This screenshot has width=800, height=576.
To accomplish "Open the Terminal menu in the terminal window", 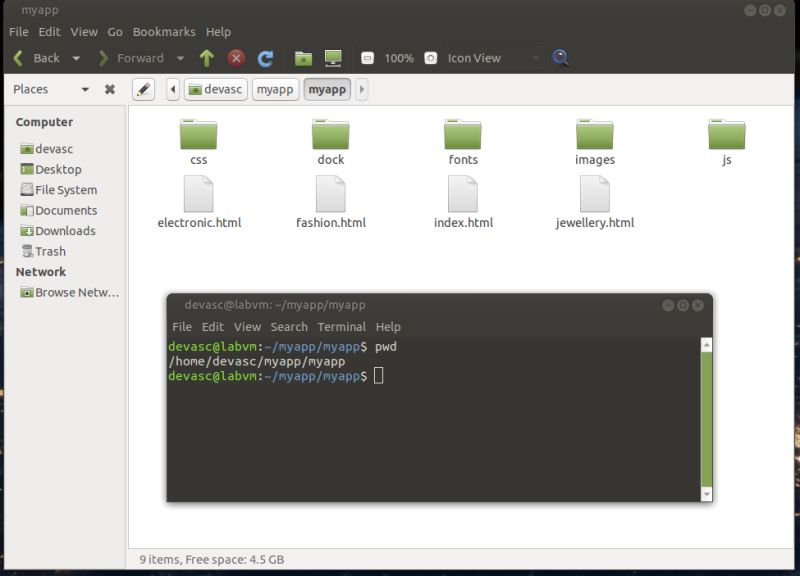I will pyautogui.click(x=343, y=327).
